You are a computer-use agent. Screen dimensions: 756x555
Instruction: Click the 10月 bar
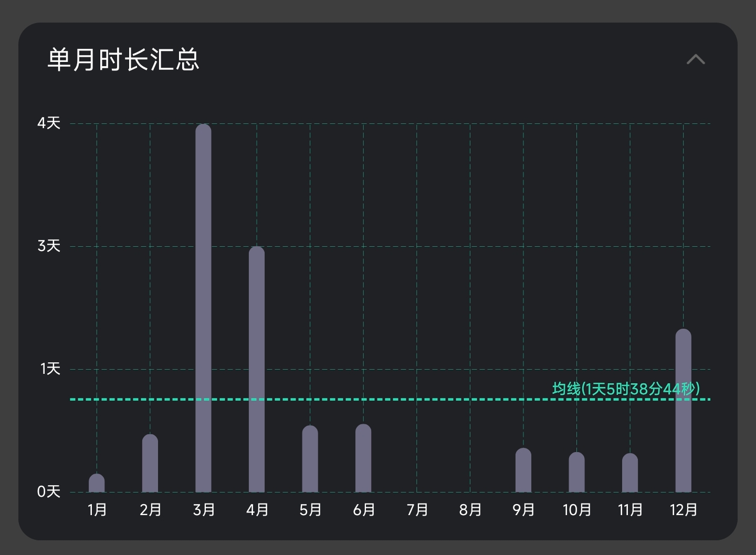tap(576, 472)
